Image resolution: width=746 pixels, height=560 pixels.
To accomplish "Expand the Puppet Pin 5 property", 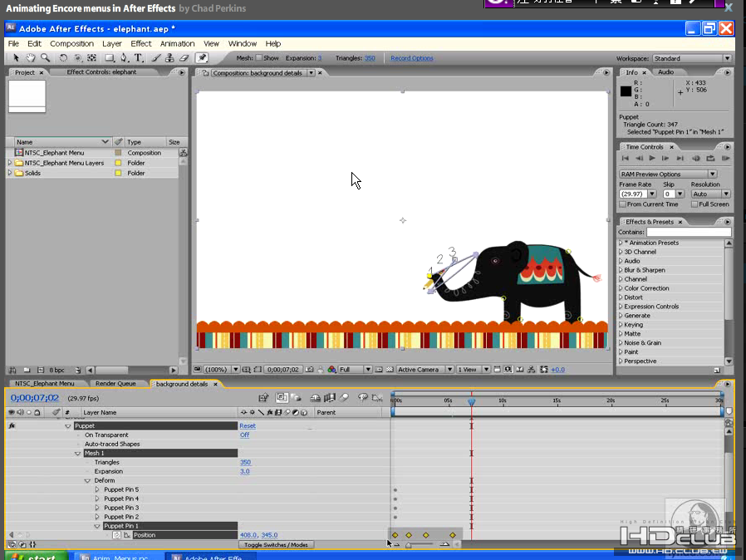I will tap(97, 489).
